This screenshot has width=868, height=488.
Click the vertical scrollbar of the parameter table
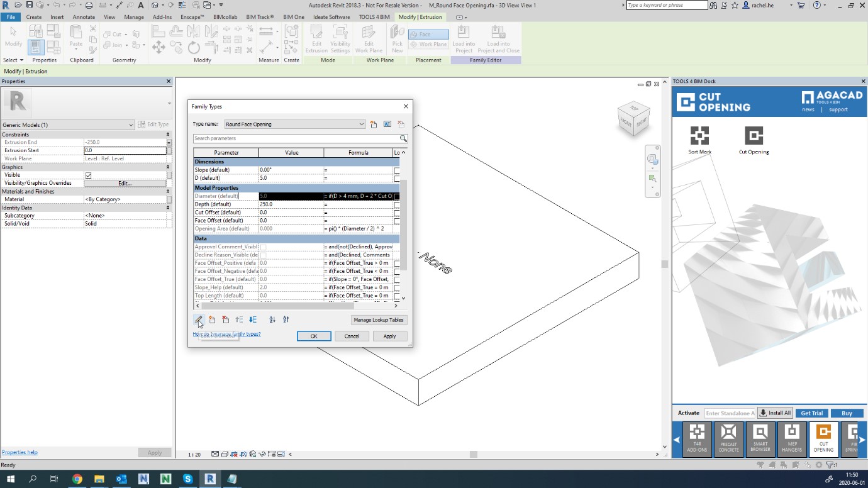pos(403,225)
